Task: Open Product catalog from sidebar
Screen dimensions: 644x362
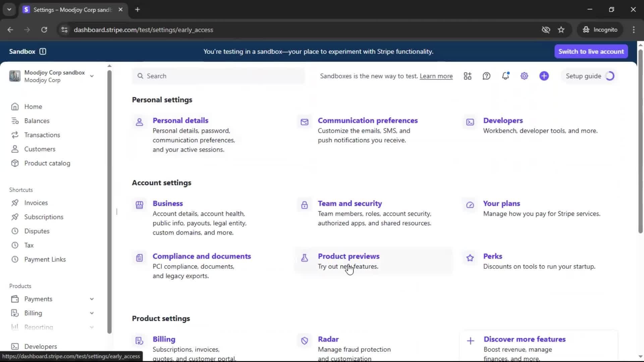Action: click(47, 163)
